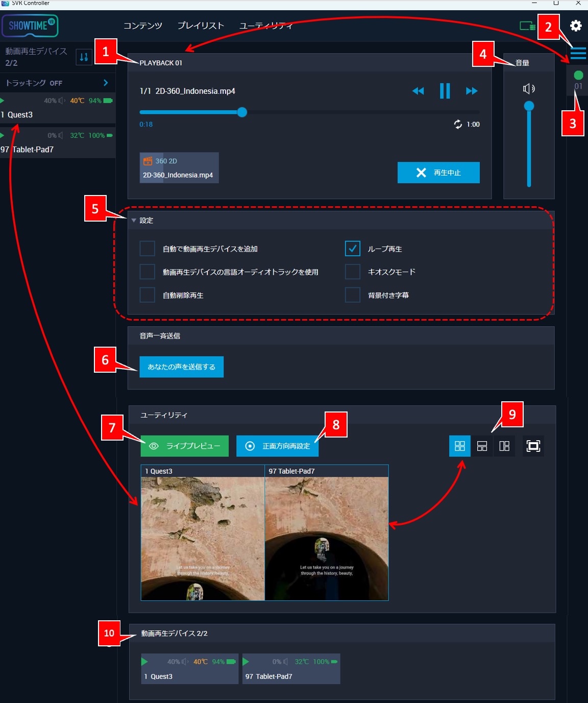Mute using the volume speaker icon
Image resolution: width=588 pixels, height=703 pixels.
529,89
